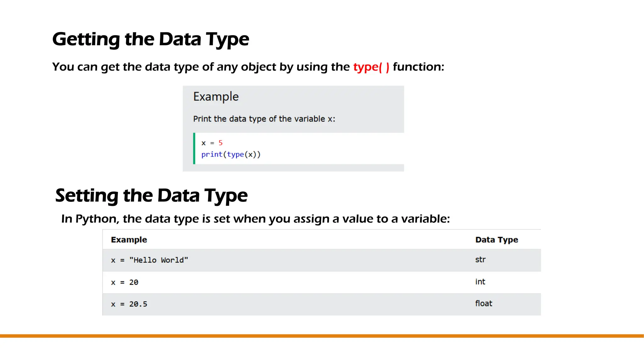Click the 'x = 5' code line

pyautogui.click(x=212, y=143)
